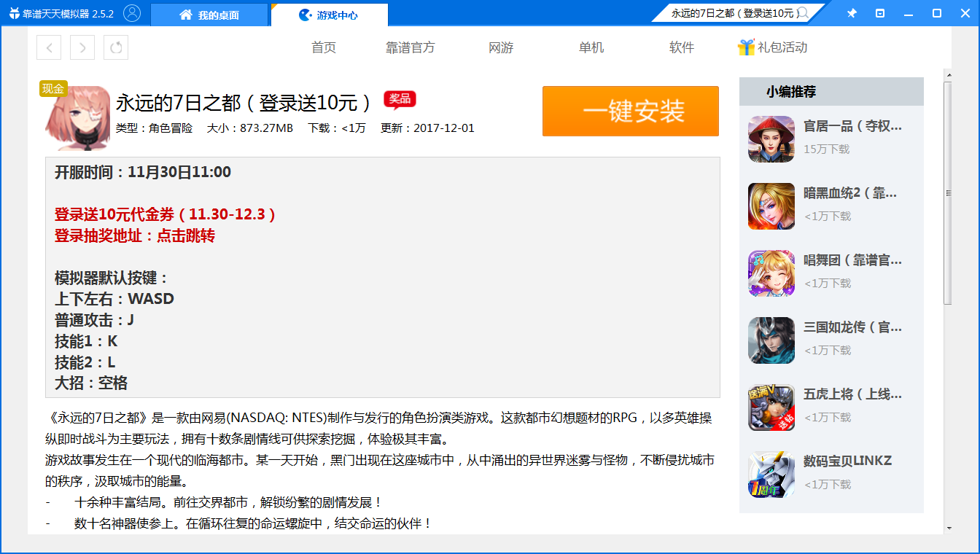Switch to the 游戏中心 tab
This screenshot has height=554, width=980.
(330, 13)
